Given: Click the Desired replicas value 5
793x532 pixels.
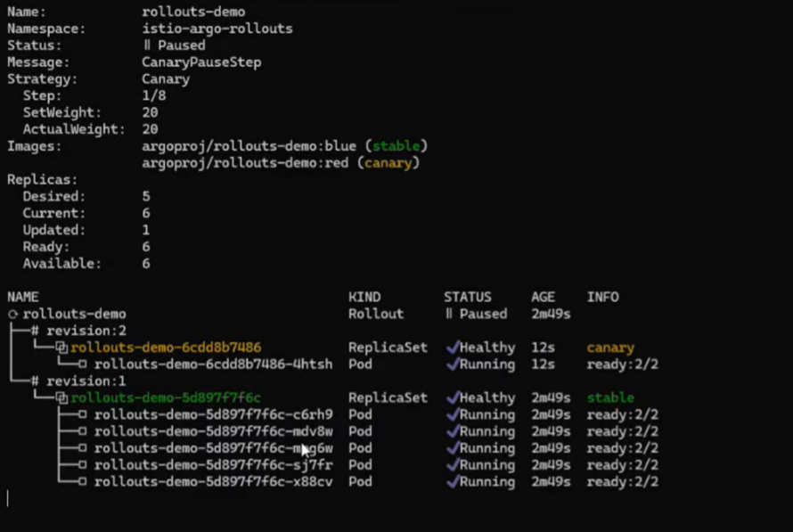Looking at the screenshot, I should [x=145, y=196].
